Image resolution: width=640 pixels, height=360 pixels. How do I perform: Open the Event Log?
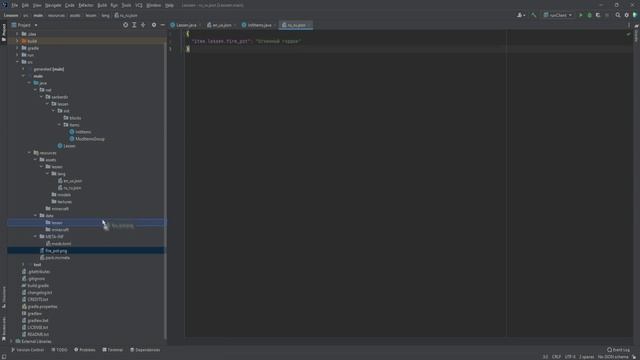pyautogui.click(x=618, y=350)
